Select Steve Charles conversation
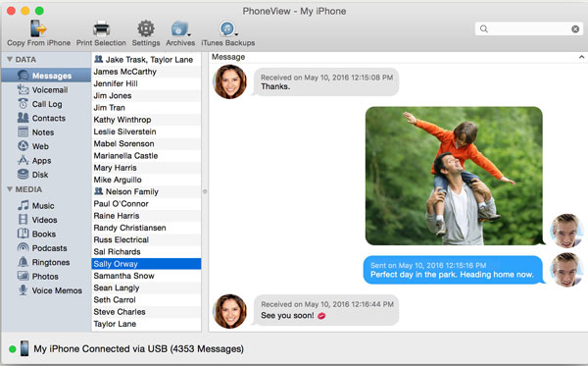588x366 pixels. pos(146,312)
